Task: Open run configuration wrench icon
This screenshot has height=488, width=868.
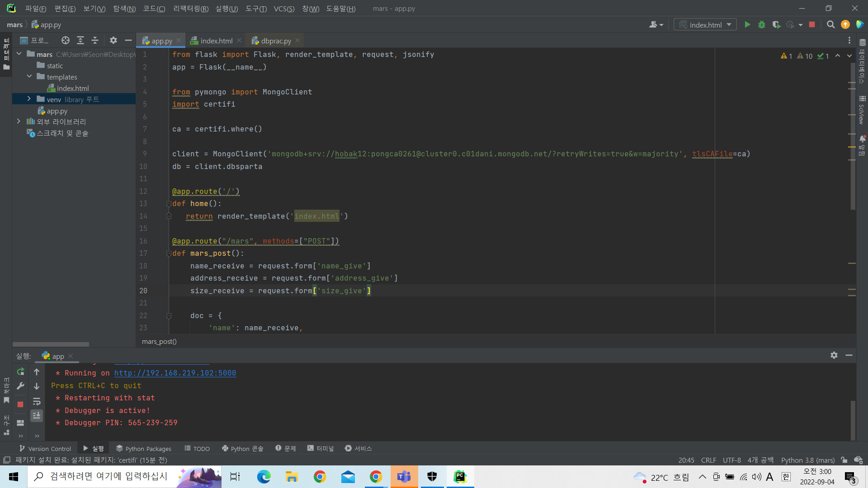Action: tap(20, 386)
